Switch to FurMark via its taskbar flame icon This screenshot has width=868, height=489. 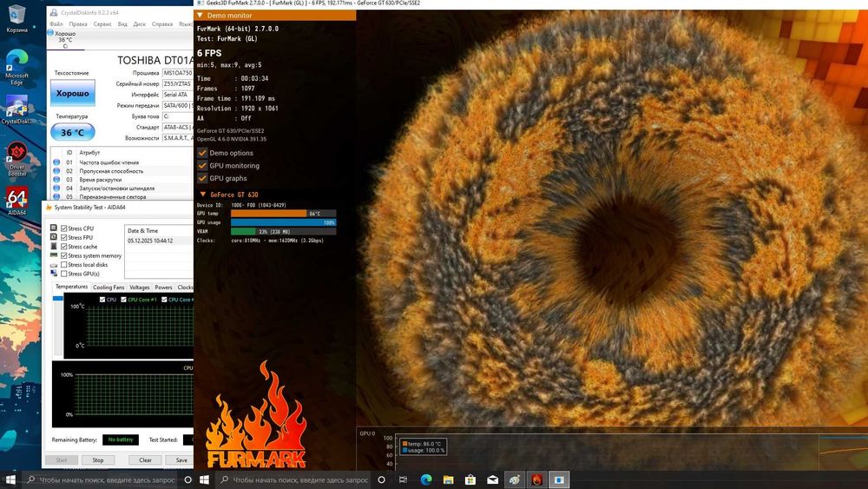pyautogui.click(x=536, y=479)
